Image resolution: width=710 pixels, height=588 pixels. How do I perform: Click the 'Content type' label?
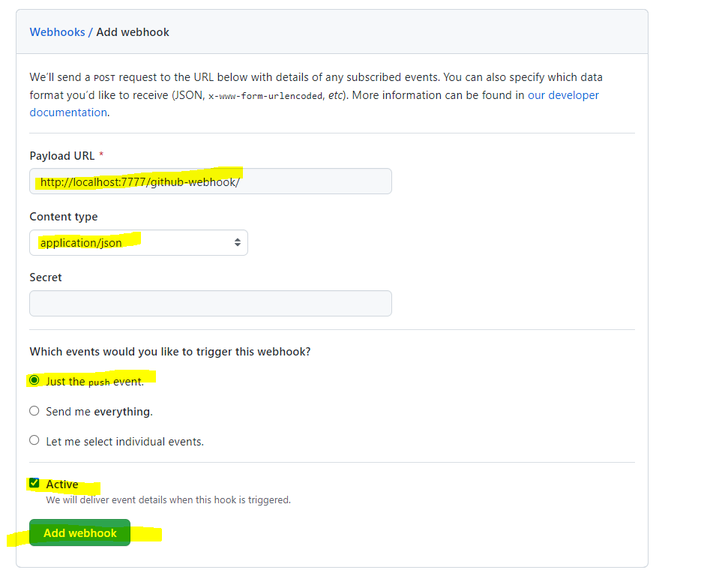(64, 217)
